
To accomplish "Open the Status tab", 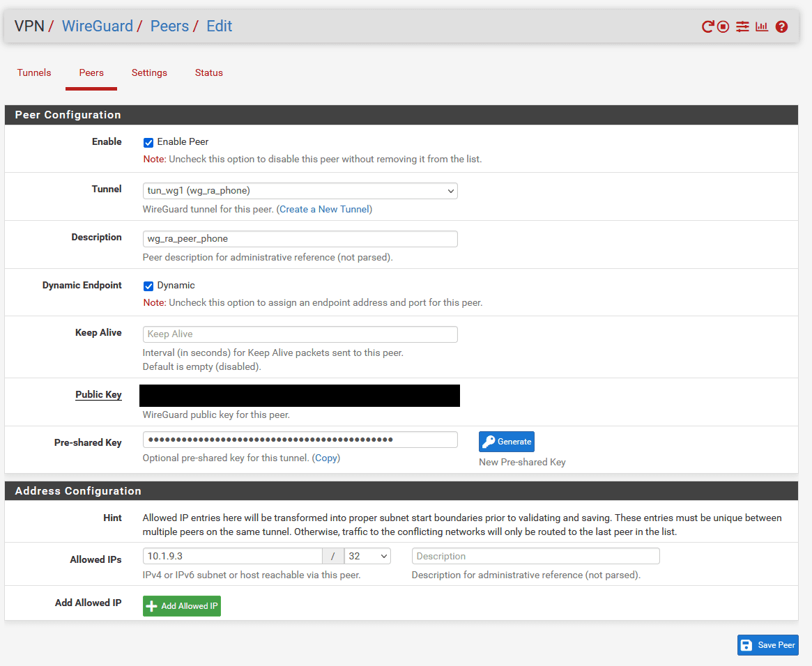I will [208, 73].
